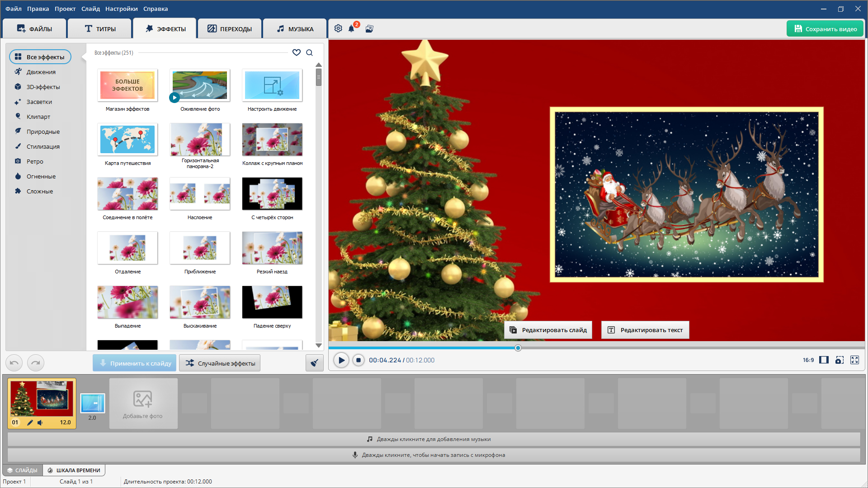Open the settings gear icon

pyautogui.click(x=338, y=28)
